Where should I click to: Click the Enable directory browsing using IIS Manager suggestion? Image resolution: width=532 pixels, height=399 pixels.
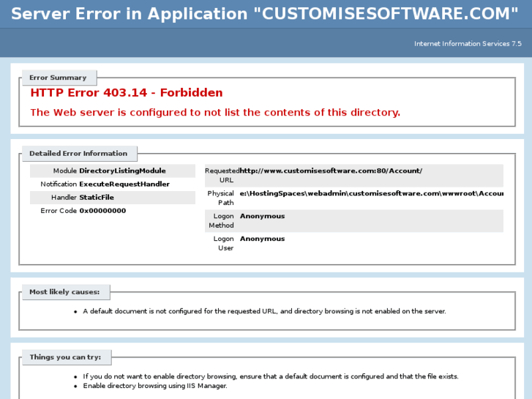coord(155,386)
